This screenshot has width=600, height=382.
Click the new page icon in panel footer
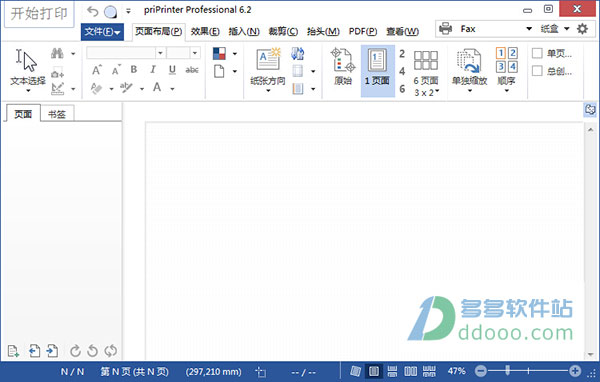(x=13, y=351)
